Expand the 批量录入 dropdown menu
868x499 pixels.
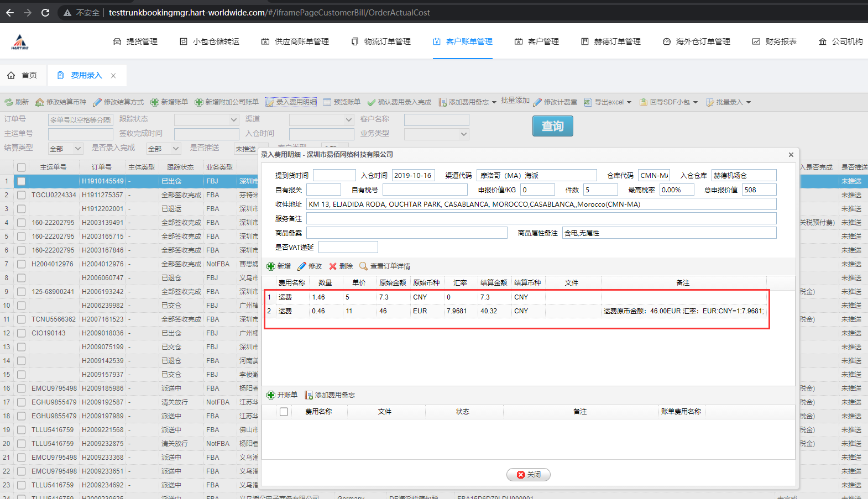pyautogui.click(x=749, y=102)
